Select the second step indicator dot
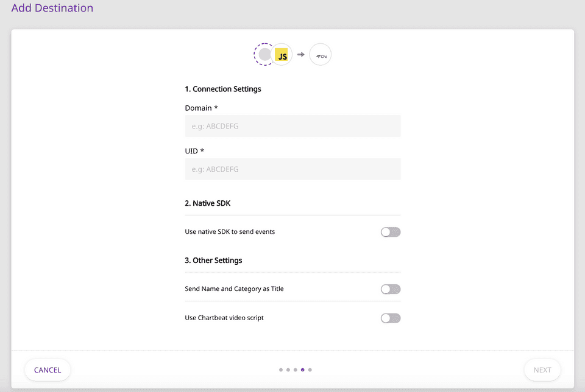Viewport: 585px width, 392px height. pyautogui.click(x=288, y=369)
